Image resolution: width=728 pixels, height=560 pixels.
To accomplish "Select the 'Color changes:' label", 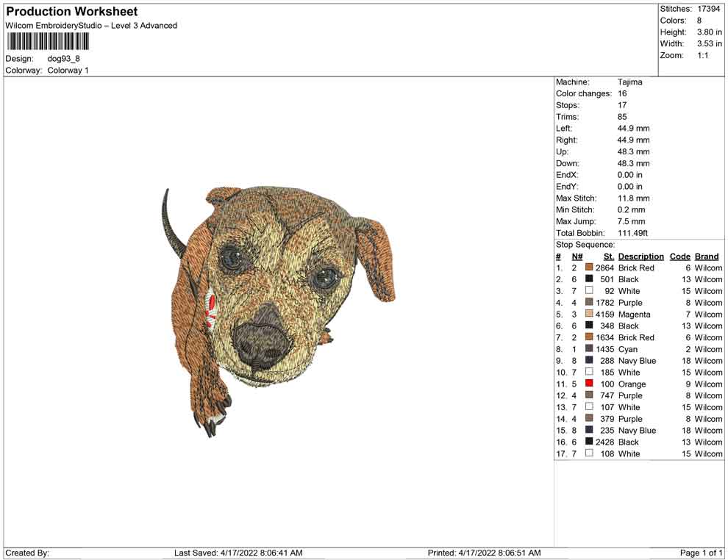I will pos(584,94).
